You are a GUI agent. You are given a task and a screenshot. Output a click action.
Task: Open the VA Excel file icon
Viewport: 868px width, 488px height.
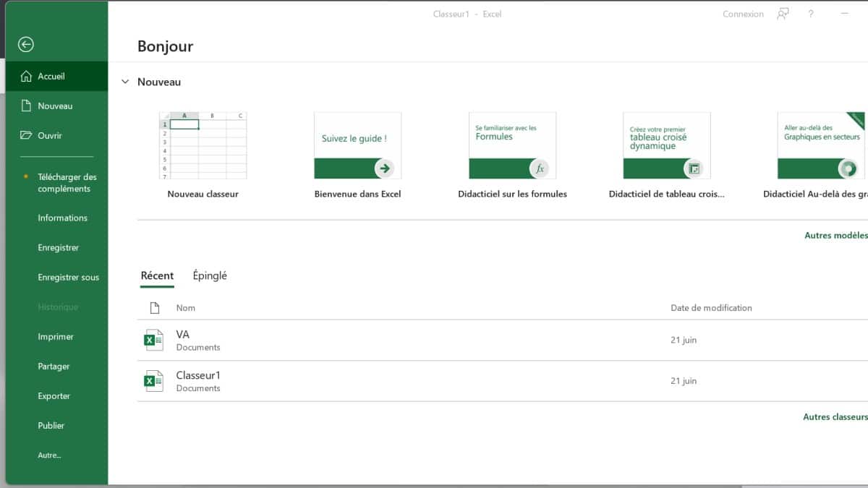153,340
